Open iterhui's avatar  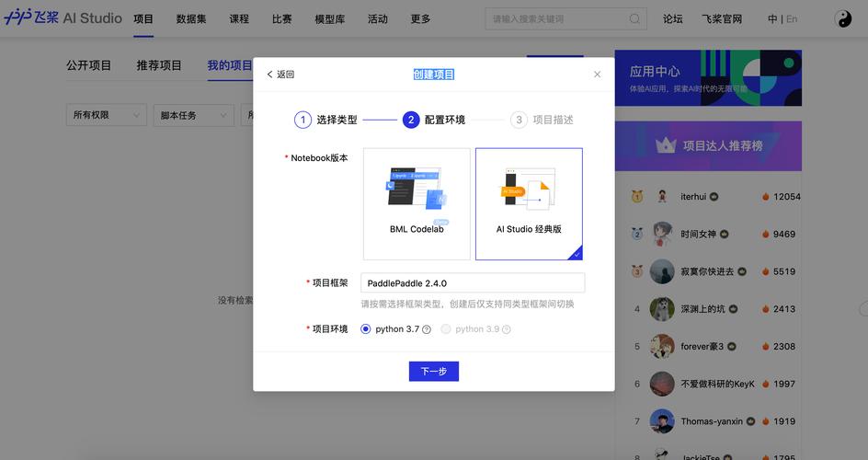point(662,197)
